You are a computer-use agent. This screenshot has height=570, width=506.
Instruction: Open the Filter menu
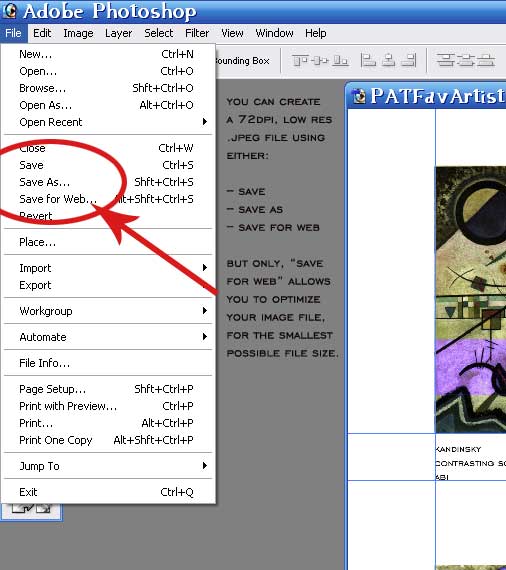coord(197,33)
